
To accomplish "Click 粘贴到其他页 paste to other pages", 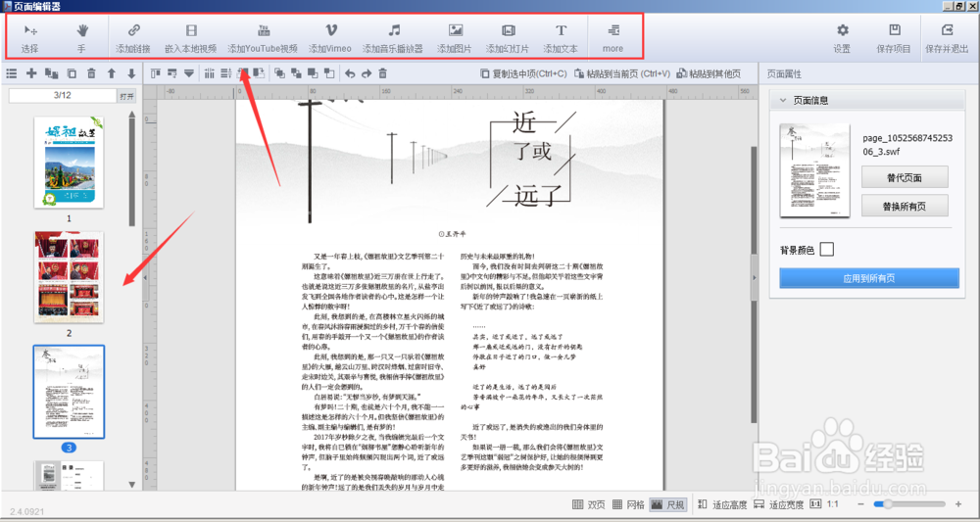I will [x=709, y=73].
